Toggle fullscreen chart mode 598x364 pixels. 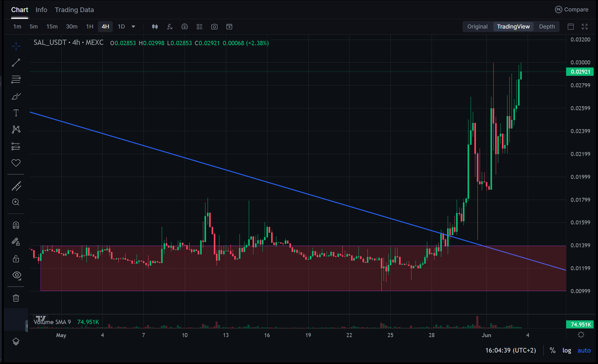[585, 26]
